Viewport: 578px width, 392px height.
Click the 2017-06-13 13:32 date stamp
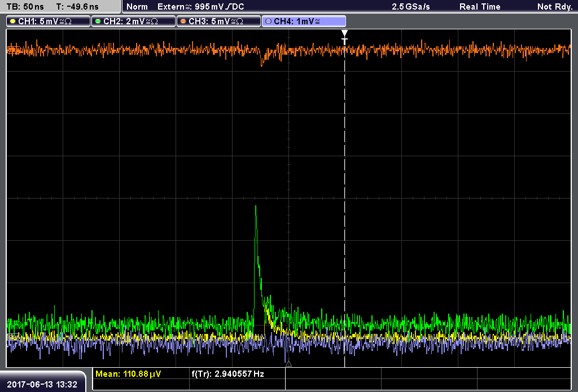pos(42,385)
